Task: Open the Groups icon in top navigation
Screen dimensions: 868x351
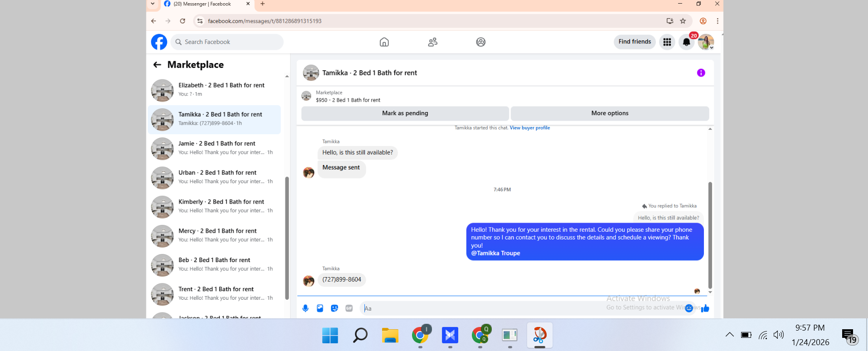Action: pos(481,42)
